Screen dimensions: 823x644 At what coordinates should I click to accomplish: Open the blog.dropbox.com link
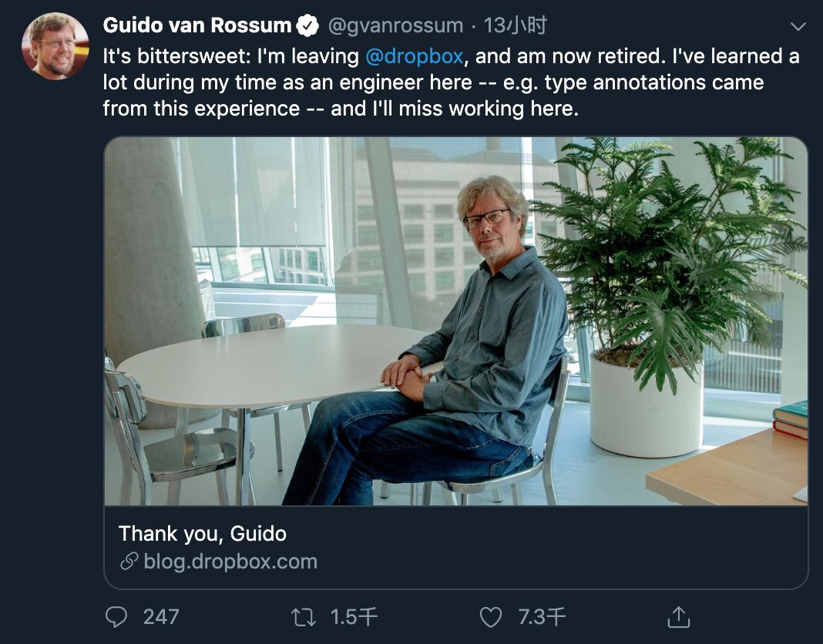pos(230,562)
